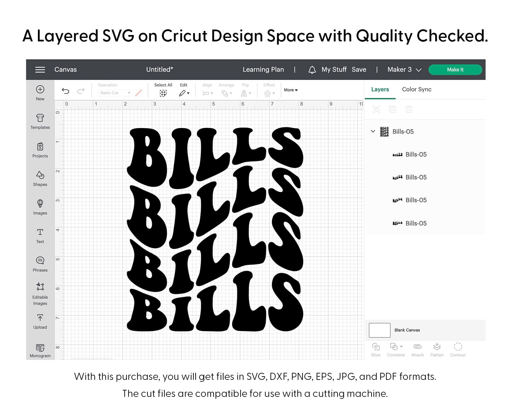510x420 pixels.
Task: Select the first Bills-05 sublayer
Action: click(416, 154)
